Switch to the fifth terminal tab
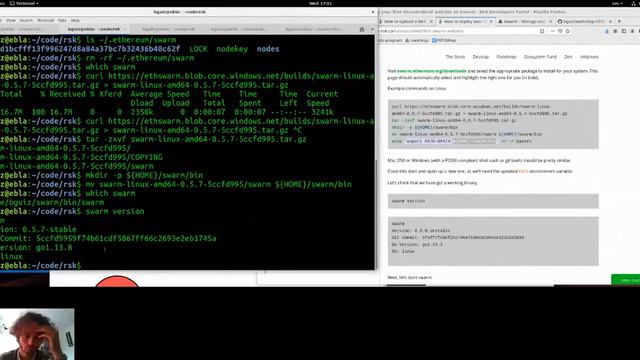The width and height of the screenshot is (640, 360). click(x=312, y=29)
